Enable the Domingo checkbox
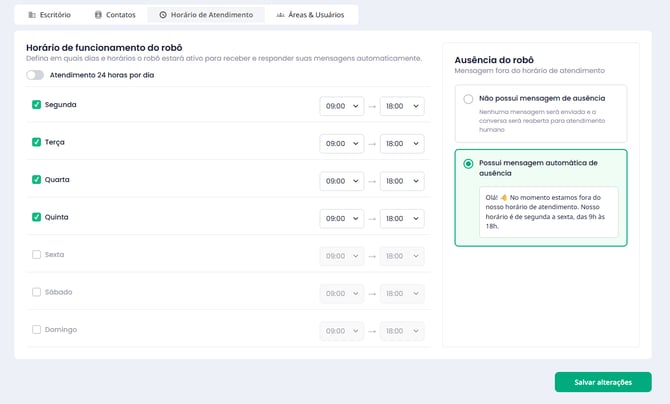 click(37, 330)
